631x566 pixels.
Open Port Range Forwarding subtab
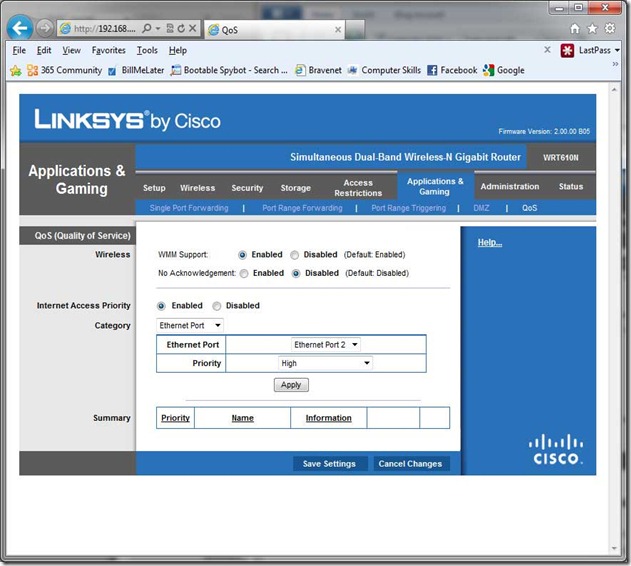302,208
